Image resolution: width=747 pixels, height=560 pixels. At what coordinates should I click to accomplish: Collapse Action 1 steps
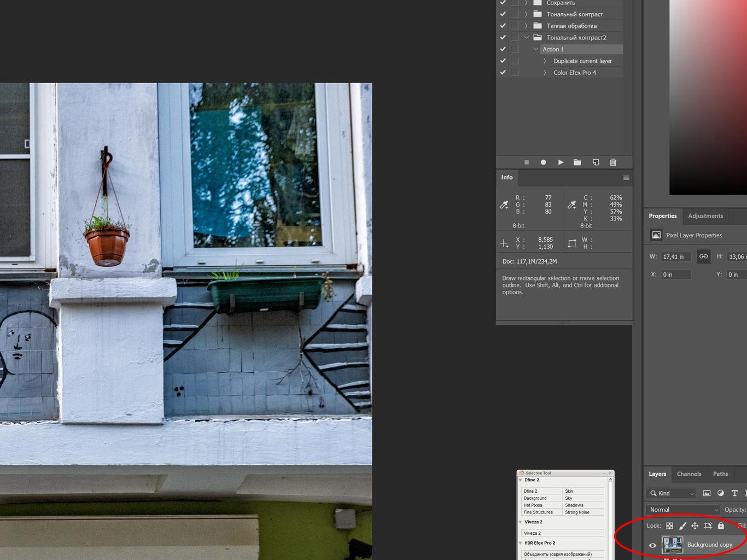[536, 49]
